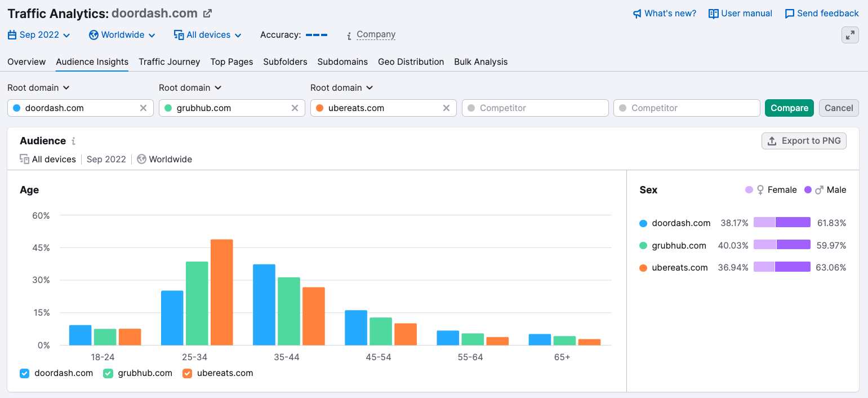Open Root domain dropdown above ubereats.com
Screen dimensions: 868x398
341,88
